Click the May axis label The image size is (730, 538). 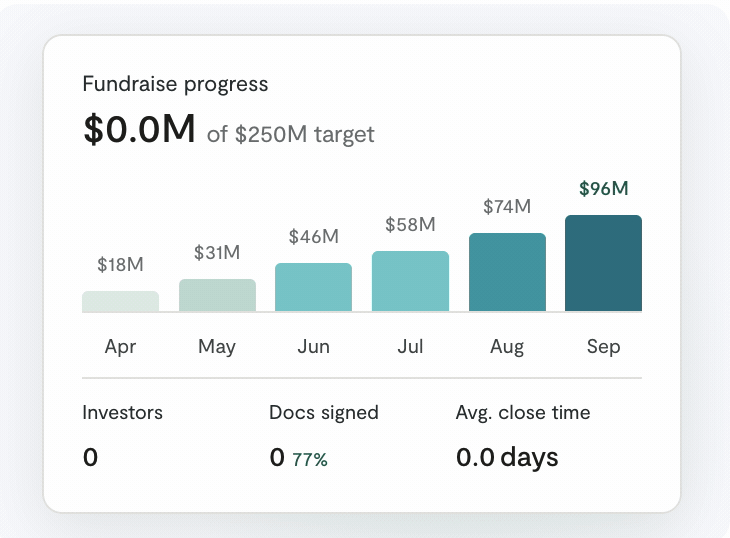pos(217,347)
